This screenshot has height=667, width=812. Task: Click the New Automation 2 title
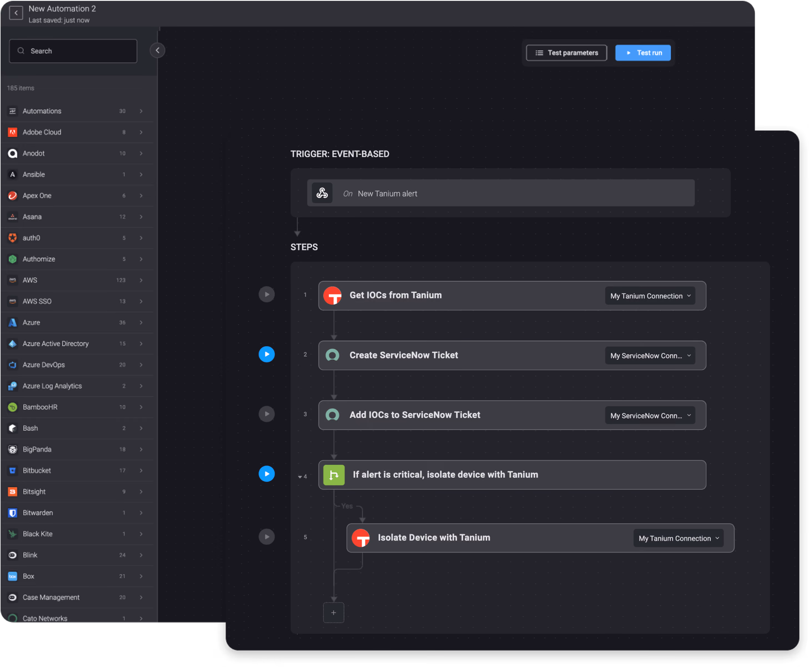pyautogui.click(x=62, y=8)
